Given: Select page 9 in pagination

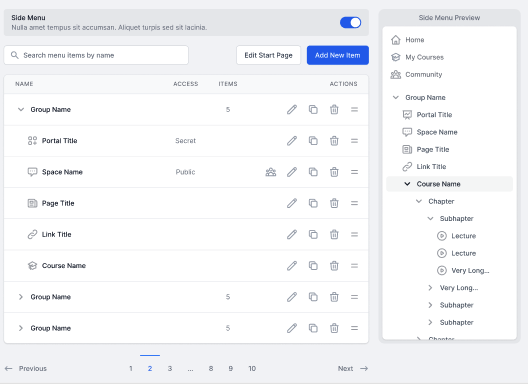Looking at the screenshot, I should point(231,369).
